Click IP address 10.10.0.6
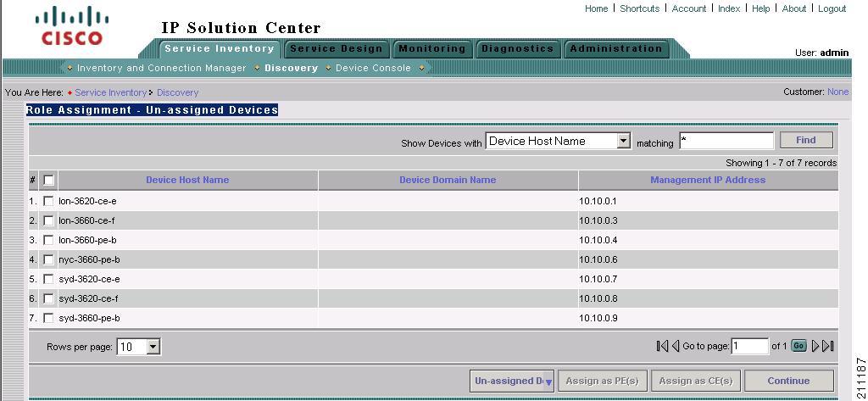The width and height of the screenshot is (868, 401). pyautogui.click(x=598, y=259)
